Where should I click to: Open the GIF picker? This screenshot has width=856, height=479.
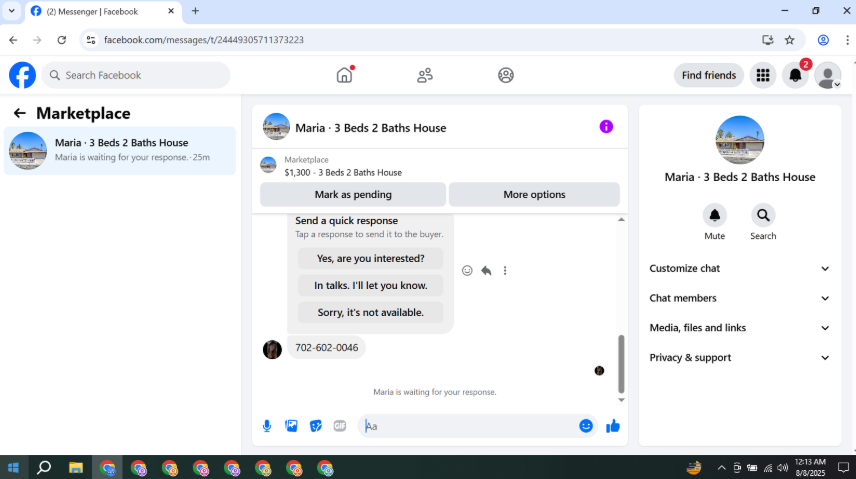pos(340,426)
